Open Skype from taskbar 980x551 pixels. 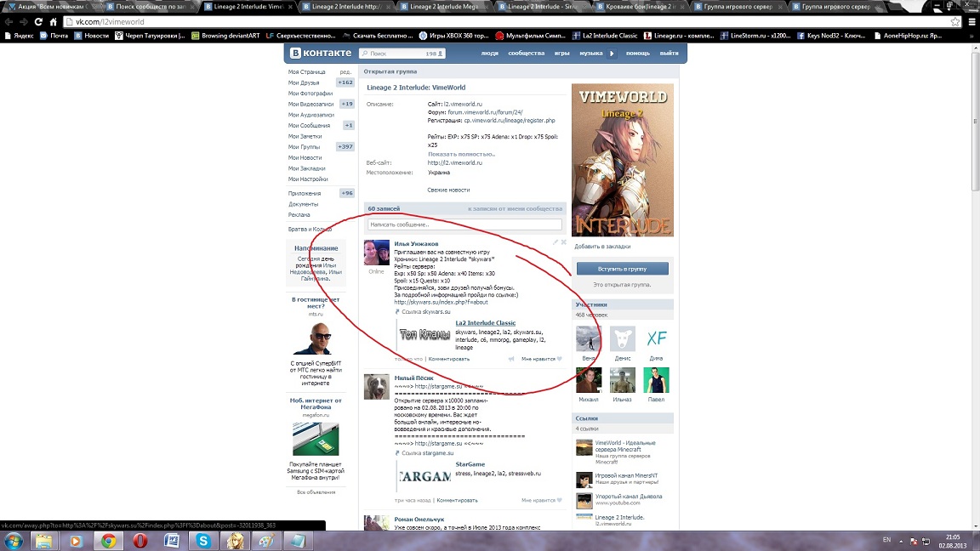[x=203, y=541]
